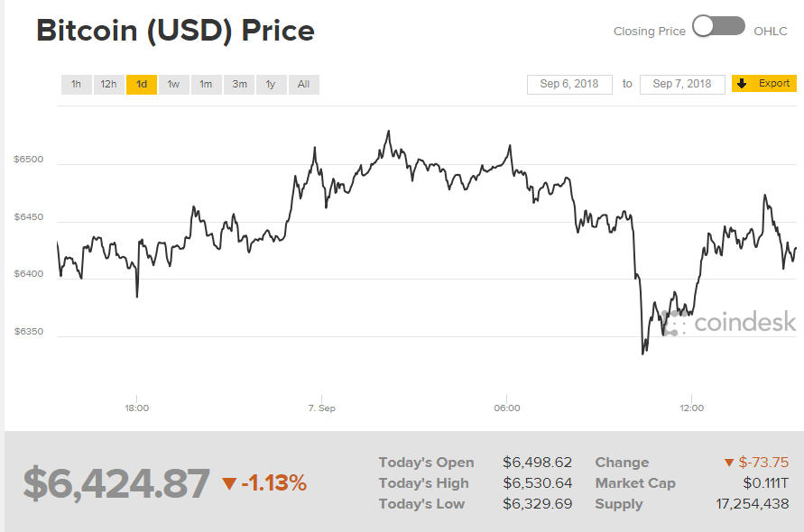
Task: Switch chart to 1m range
Action: click(206, 85)
